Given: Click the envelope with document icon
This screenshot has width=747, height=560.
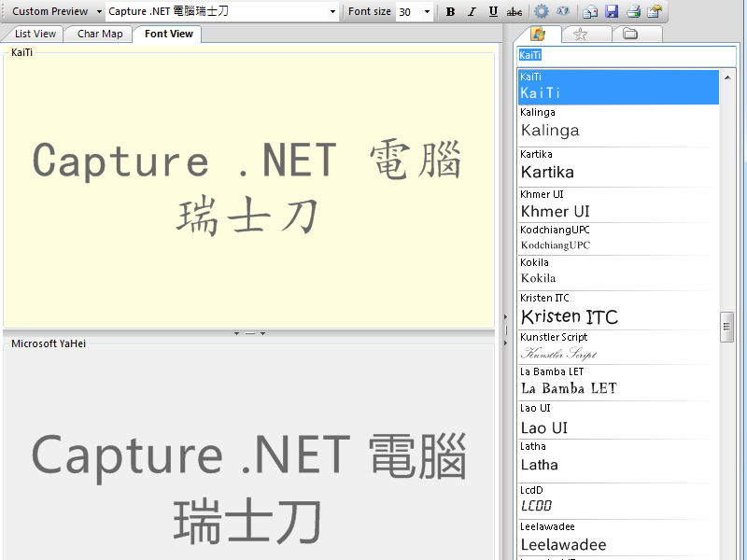Looking at the screenshot, I should pos(590,11).
